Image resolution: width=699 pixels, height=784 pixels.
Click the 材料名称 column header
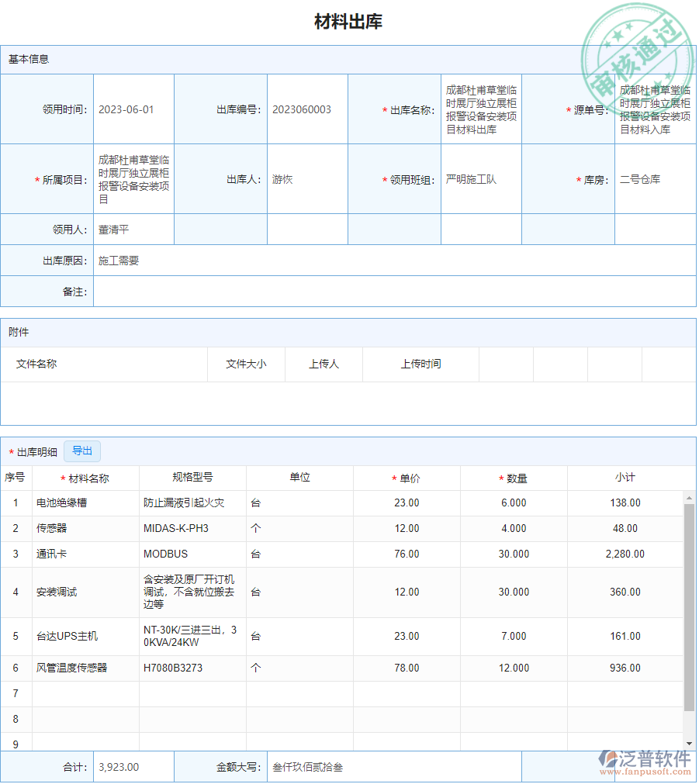point(89,478)
